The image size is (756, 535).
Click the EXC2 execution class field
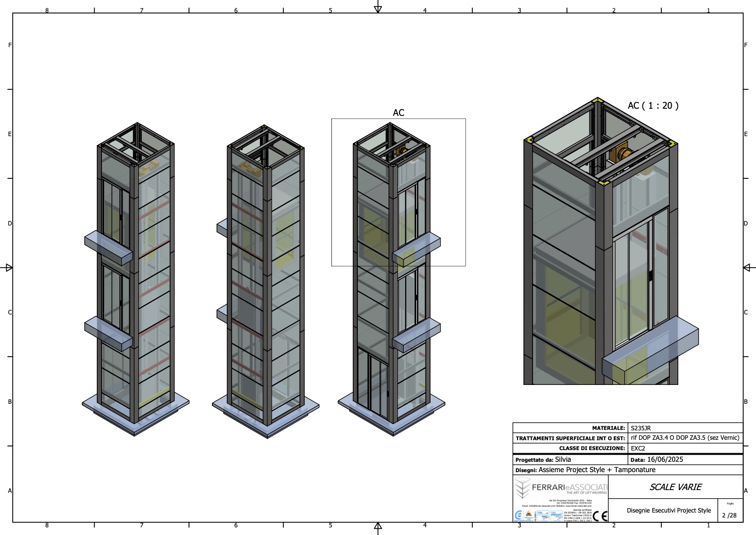(x=638, y=448)
